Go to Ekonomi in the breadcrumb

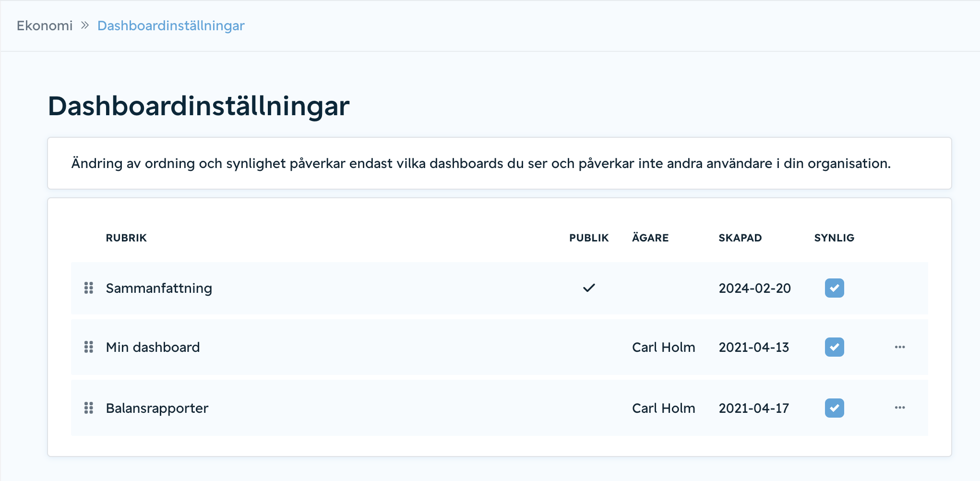point(45,25)
